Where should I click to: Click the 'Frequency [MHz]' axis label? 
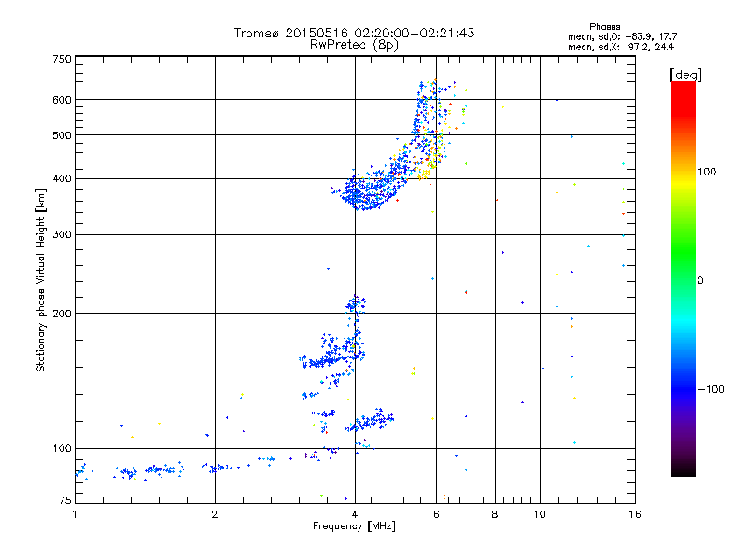tap(354, 526)
